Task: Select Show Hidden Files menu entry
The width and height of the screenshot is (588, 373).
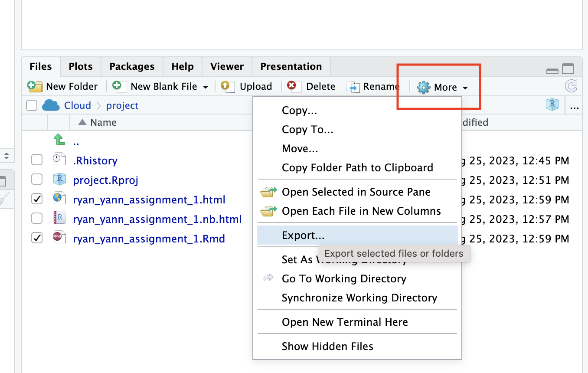Action: [x=327, y=346]
